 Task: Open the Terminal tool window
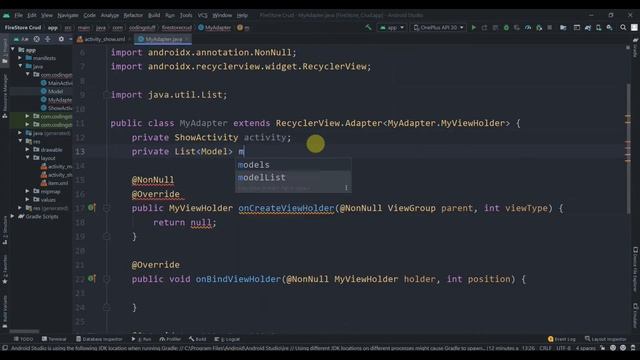pyautogui.click(x=54, y=339)
